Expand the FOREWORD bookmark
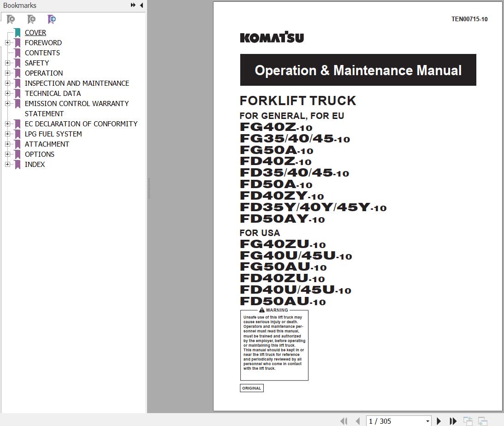This screenshot has width=504, height=426. click(7, 43)
